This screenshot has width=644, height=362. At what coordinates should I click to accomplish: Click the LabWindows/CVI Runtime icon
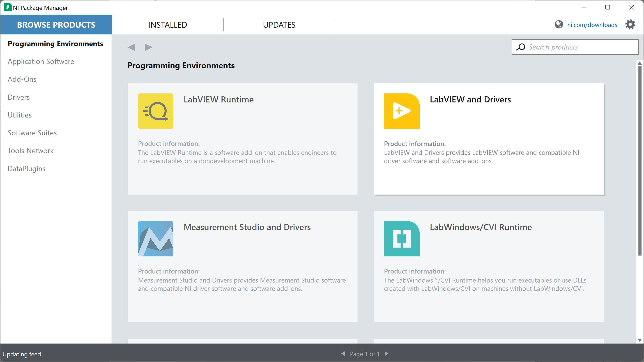402,238
